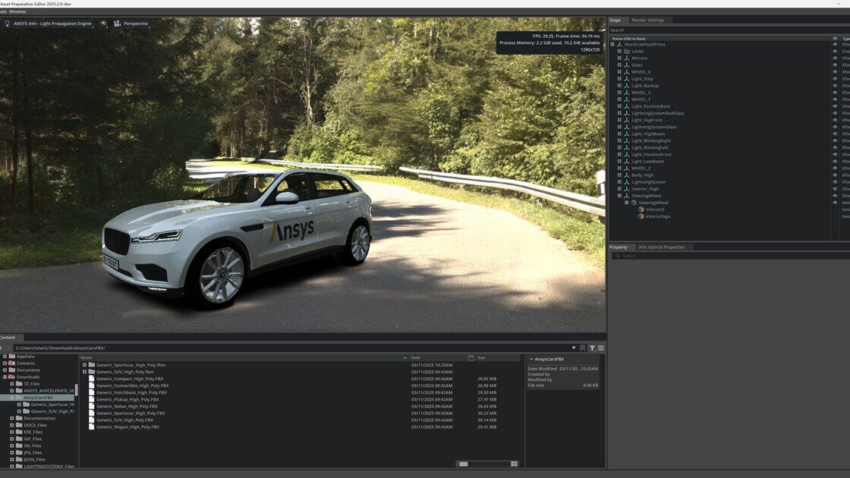Click the bookmark icon in content browser
This screenshot has height=478, width=850.
[x=583, y=348]
